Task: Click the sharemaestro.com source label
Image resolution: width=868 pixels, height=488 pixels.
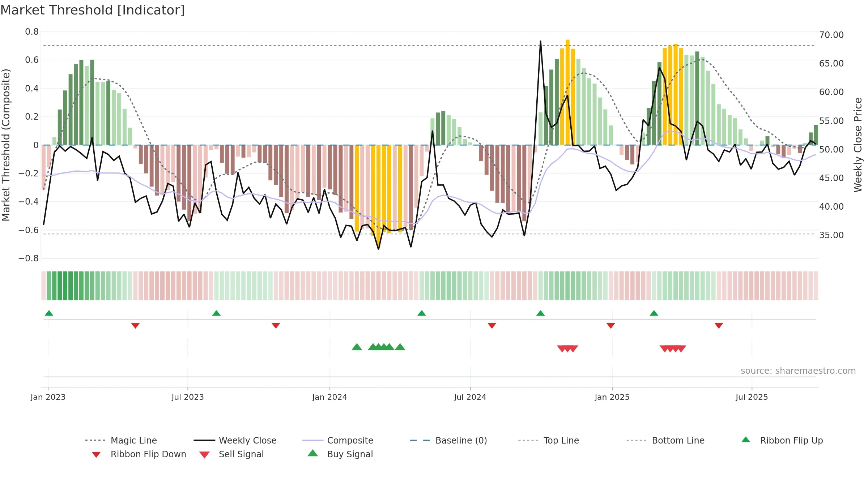Action: coord(798,371)
